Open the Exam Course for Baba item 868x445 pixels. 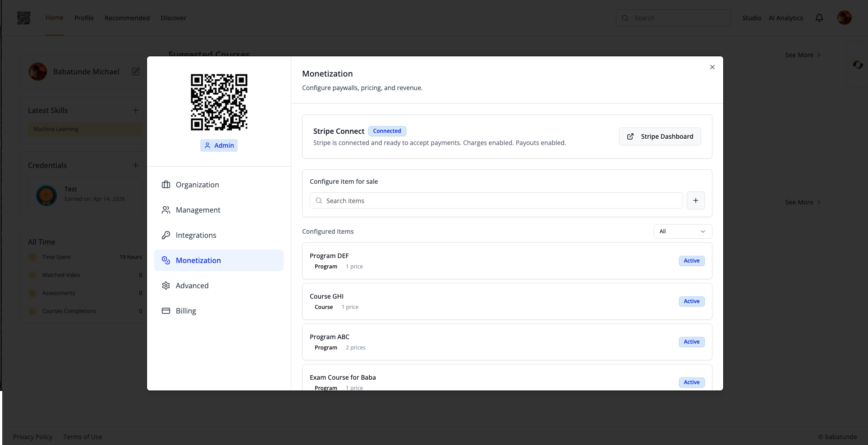point(507,377)
